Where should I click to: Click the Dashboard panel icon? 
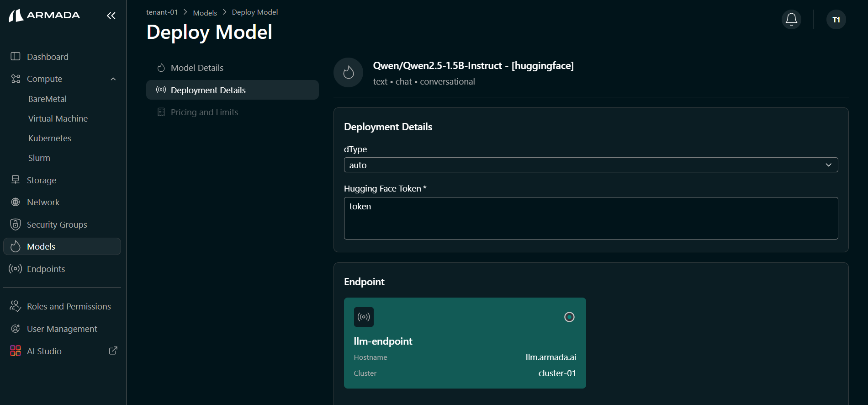16,56
